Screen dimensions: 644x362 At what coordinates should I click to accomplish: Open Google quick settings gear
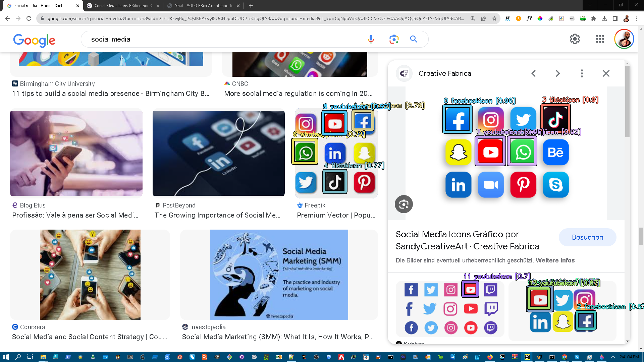tap(575, 39)
